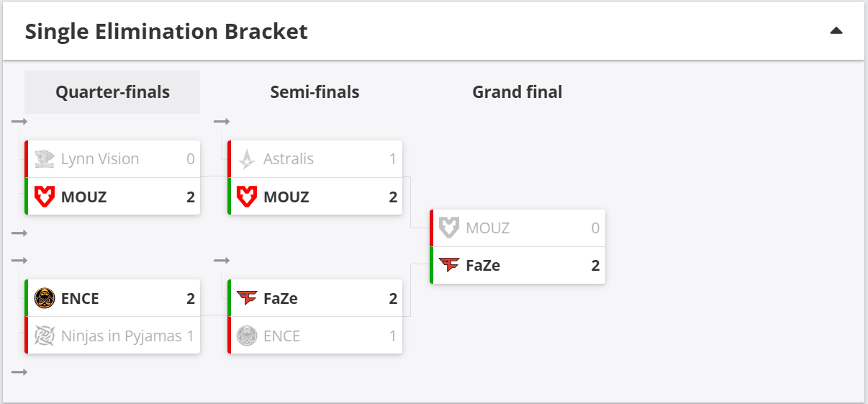Viewport: 868px width, 404px height.
Task: Click MOUZ logo in quarter-finals match
Action: point(45,197)
